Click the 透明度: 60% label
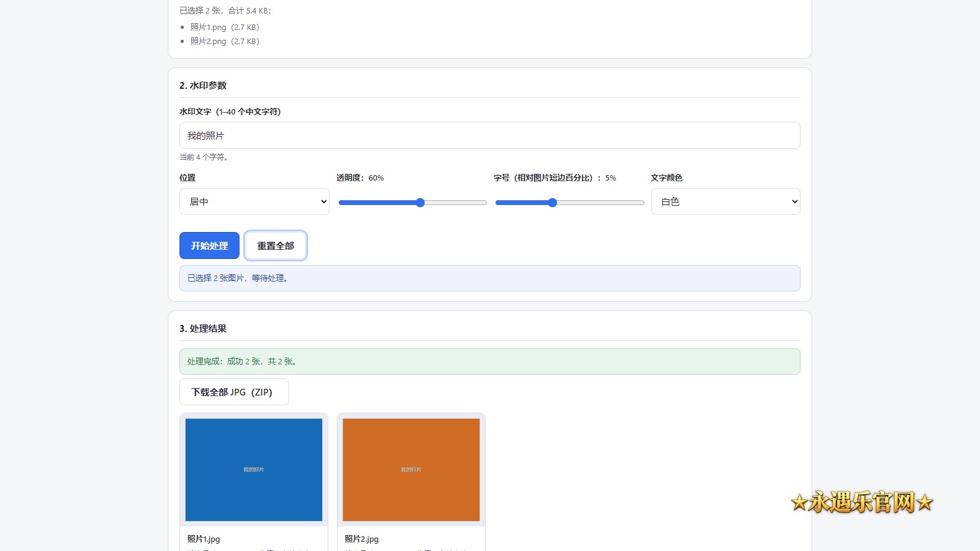This screenshot has height=551, width=980. coord(360,178)
